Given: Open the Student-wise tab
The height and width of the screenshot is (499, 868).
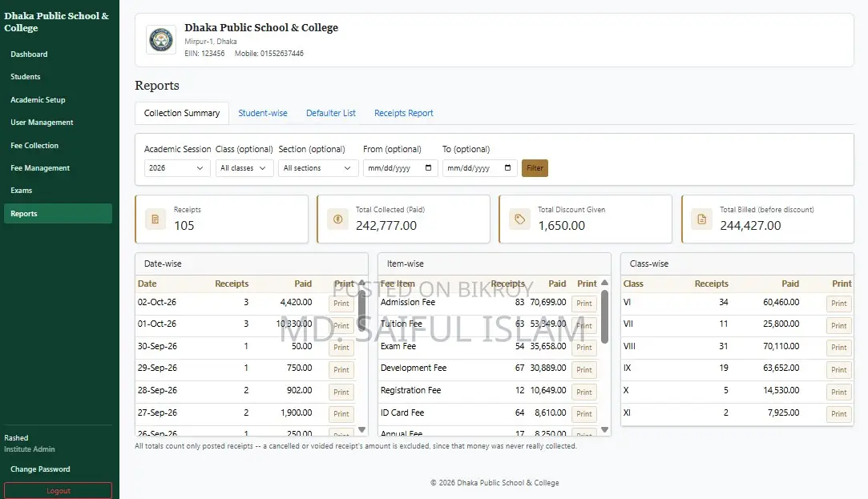Looking at the screenshot, I should click(x=263, y=113).
